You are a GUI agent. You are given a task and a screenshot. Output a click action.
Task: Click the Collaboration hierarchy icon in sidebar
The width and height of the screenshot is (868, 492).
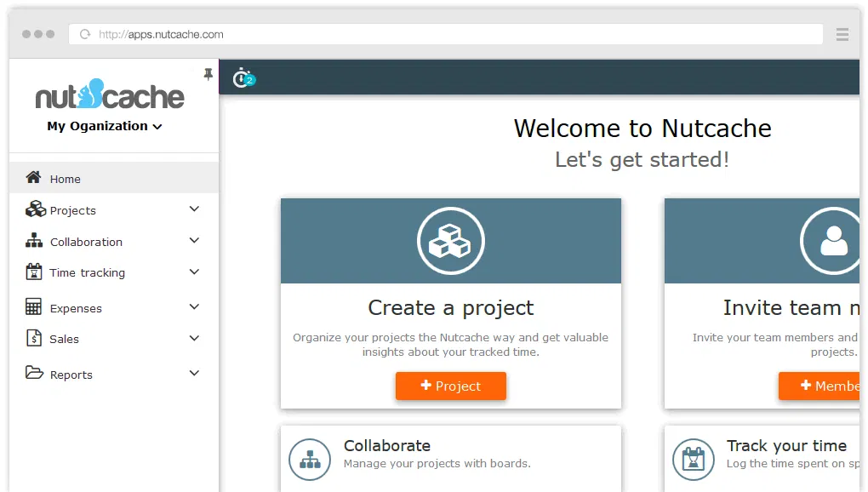coord(34,240)
